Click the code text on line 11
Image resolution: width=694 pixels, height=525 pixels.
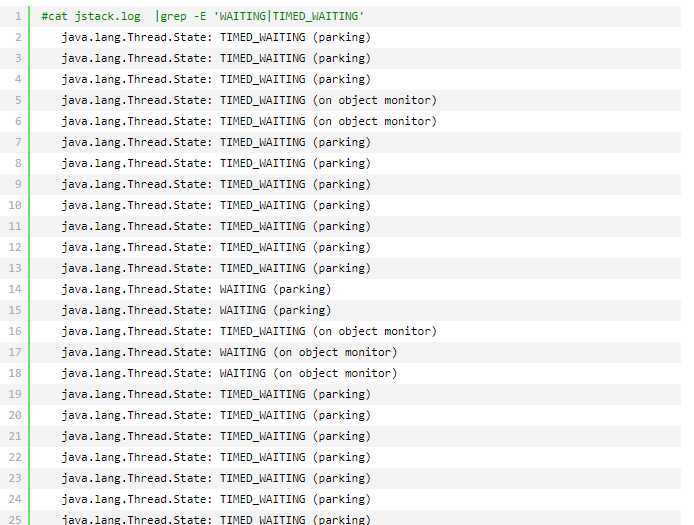pos(216,226)
